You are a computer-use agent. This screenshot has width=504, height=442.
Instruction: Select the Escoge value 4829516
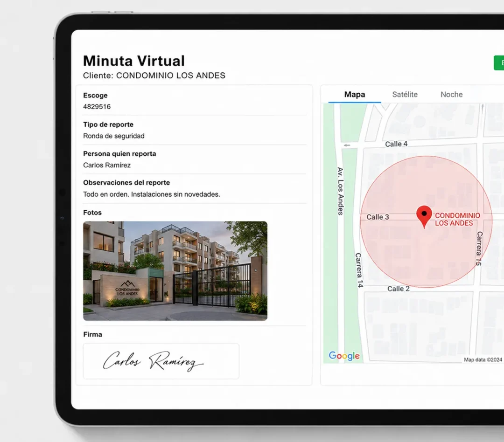point(97,107)
